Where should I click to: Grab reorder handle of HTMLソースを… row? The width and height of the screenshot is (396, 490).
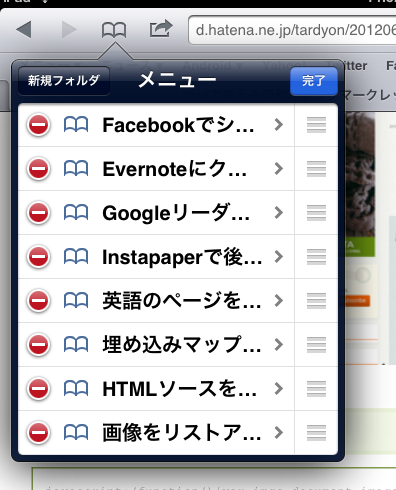(316, 389)
